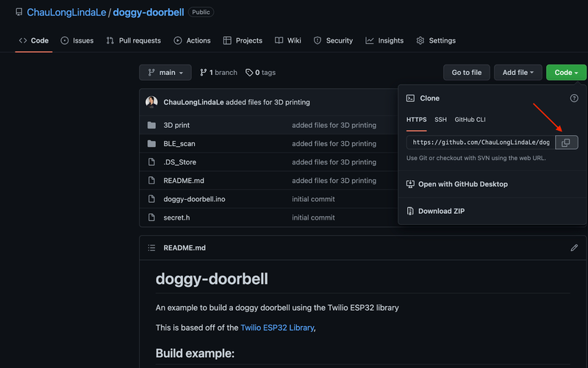Image resolution: width=588 pixels, height=368 pixels.
Task: Open latest commit message added files for 3D printing
Action: [268, 102]
